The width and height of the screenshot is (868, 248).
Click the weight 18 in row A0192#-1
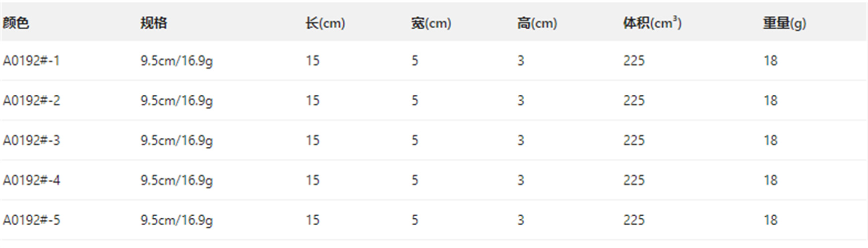tap(770, 61)
